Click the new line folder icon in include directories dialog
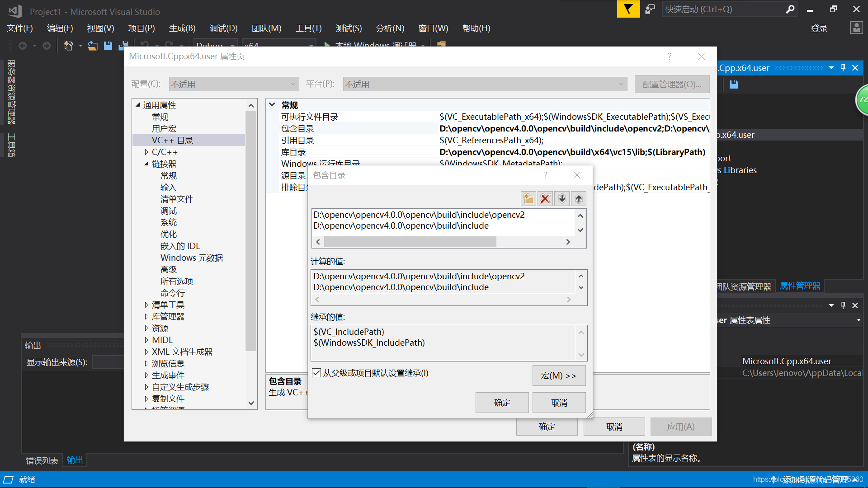The width and height of the screenshot is (868, 488). click(528, 199)
